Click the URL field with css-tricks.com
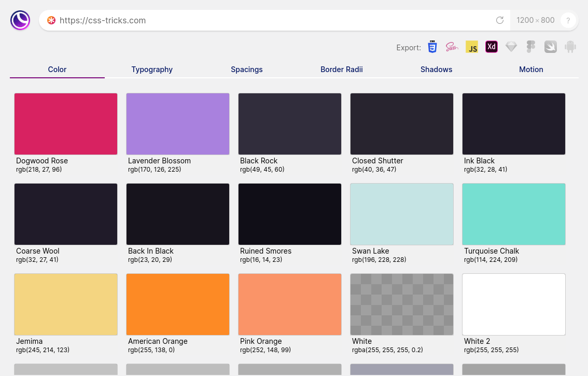 pyautogui.click(x=274, y=20)
